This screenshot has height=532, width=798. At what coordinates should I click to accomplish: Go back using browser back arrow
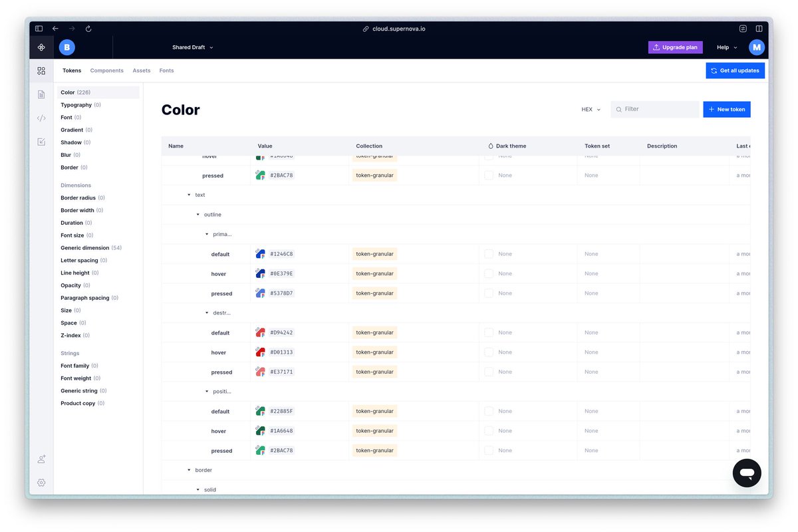(55, 29)
